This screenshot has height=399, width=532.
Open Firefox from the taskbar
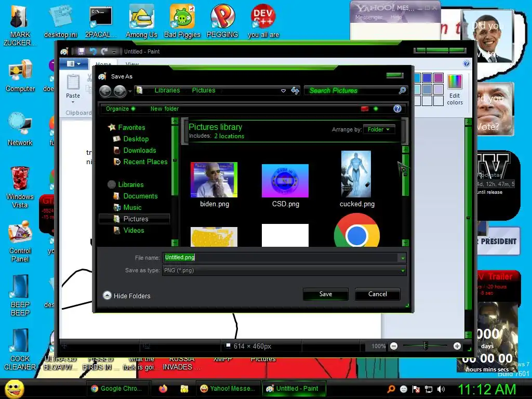point(163,389)
